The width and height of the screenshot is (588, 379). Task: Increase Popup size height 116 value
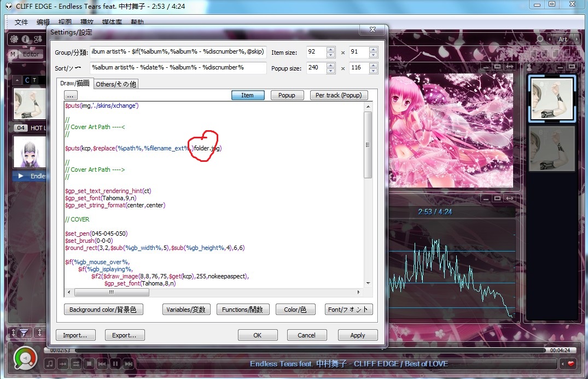tap(373, 65)
